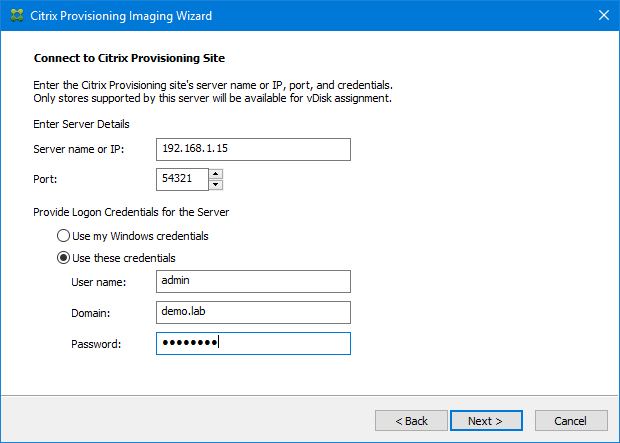Click the Domain field showing demo.lab

pyautogui.click(x=253, y=312)
